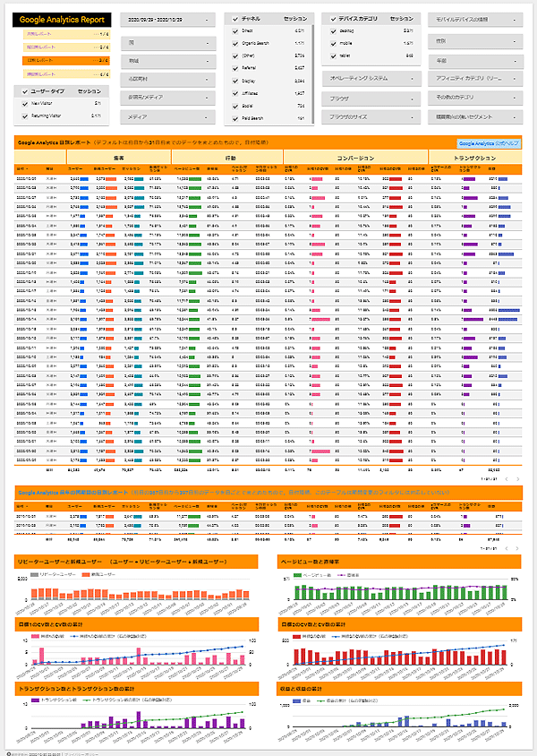Viewport: 537px width, 756px height.
Task: Uncheck the Organic Search checkbox
Action: 235,43
